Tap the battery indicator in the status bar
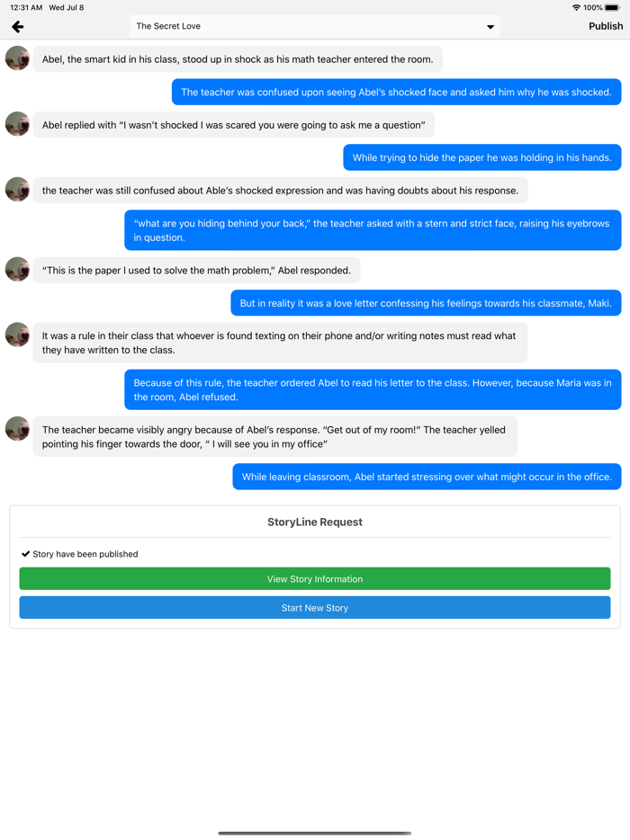Screen dimensions: 630x840 point(611,7)
